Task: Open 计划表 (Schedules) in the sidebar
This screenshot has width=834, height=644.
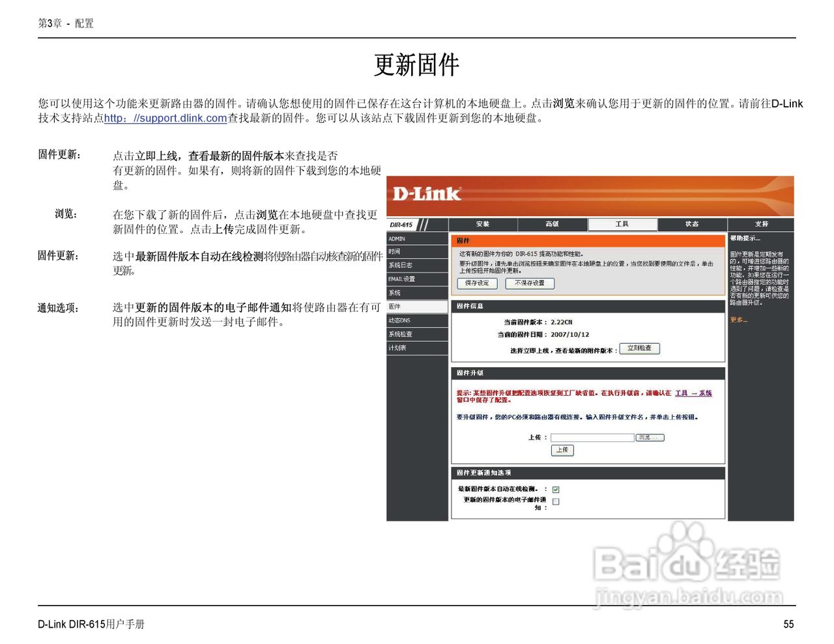Action: (x=417, y=348)
